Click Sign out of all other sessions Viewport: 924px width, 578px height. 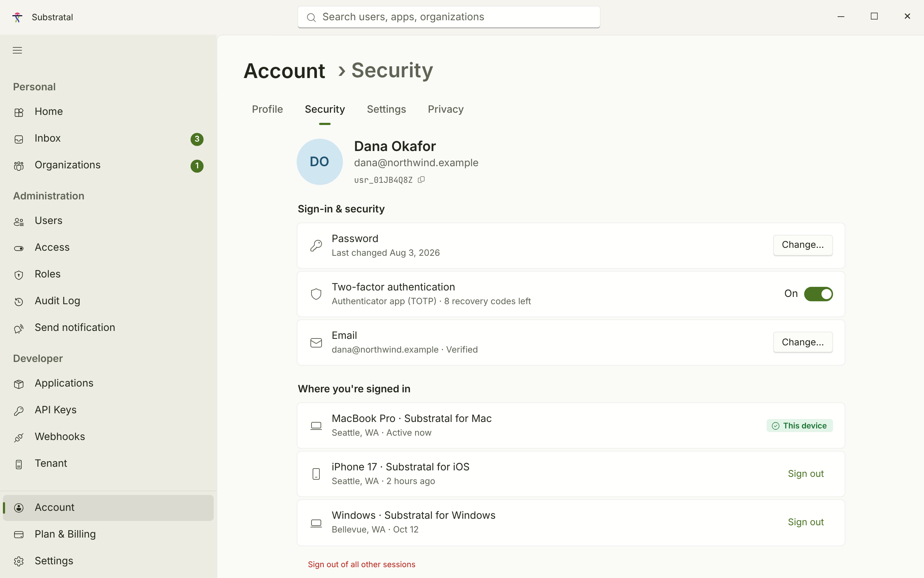coord(362,565)
